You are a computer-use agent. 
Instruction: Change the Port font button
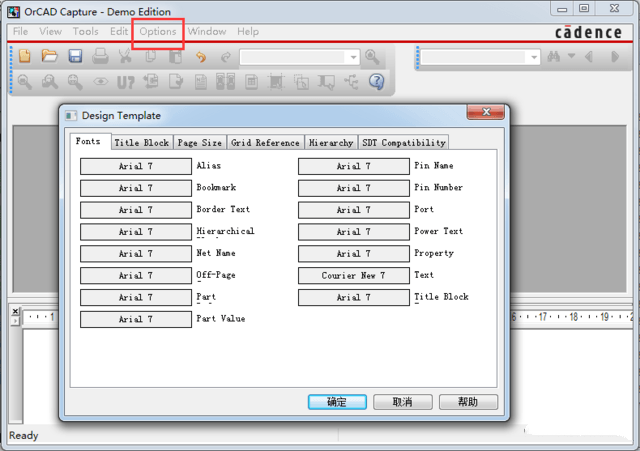click(354, 210)
